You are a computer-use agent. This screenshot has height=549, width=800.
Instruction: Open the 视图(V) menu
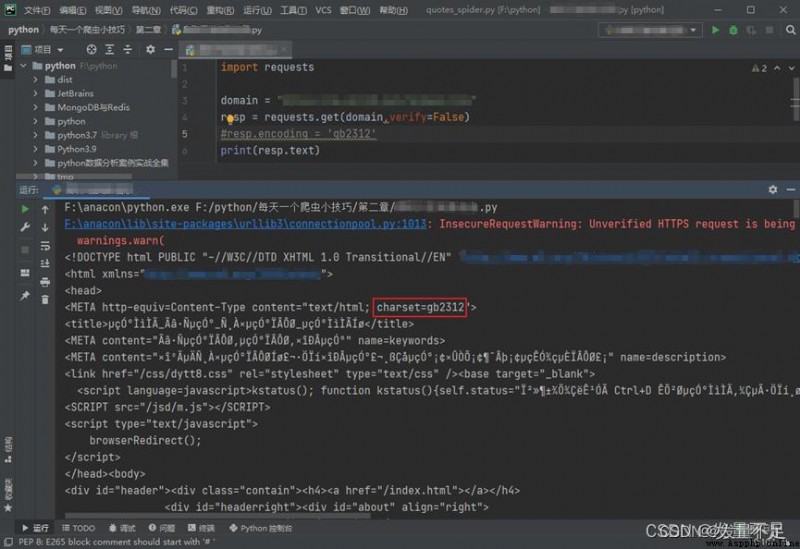coord(109,10)
